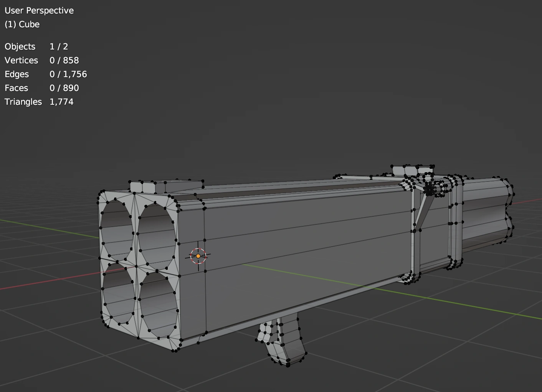Click the orange 3D cursor in the viewport

pos(198,255)
